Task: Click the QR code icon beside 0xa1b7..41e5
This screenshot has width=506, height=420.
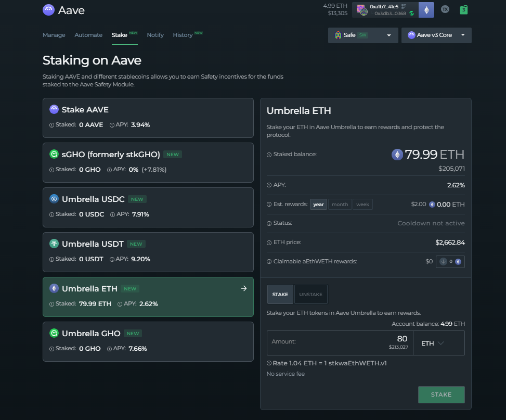Action: click(x=404, y=6)
